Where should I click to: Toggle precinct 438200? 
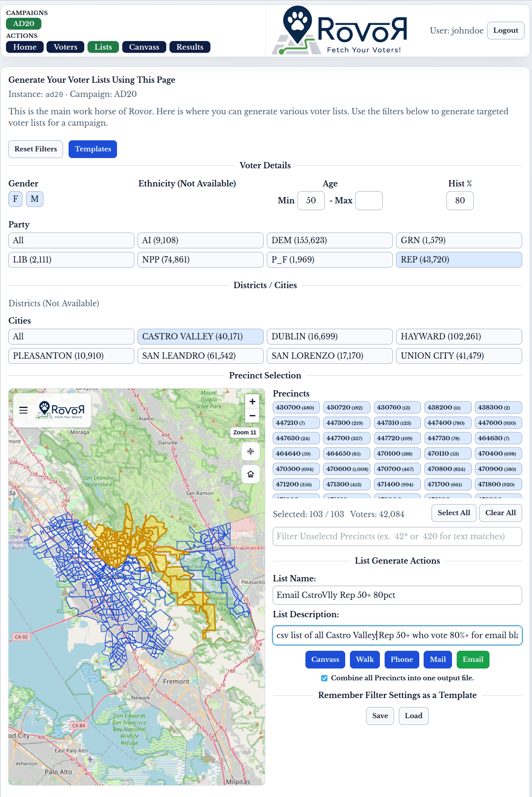point(448,408)
